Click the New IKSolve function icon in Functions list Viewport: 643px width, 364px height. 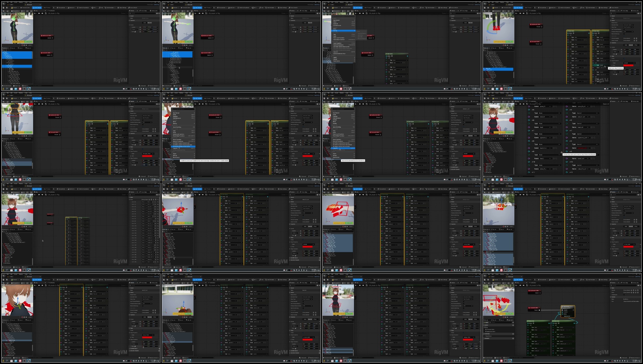[x=485, y=336]
